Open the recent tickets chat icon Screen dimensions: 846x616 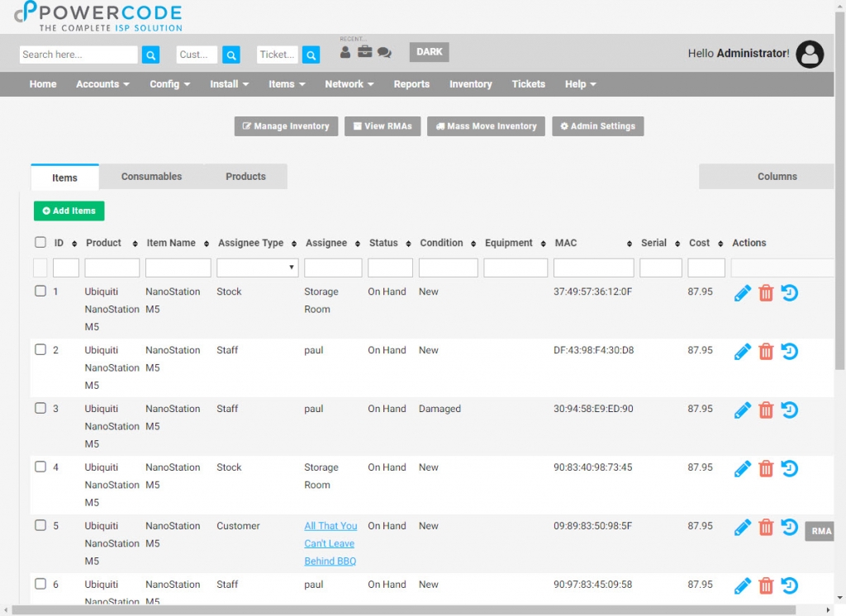pos(383,50)
